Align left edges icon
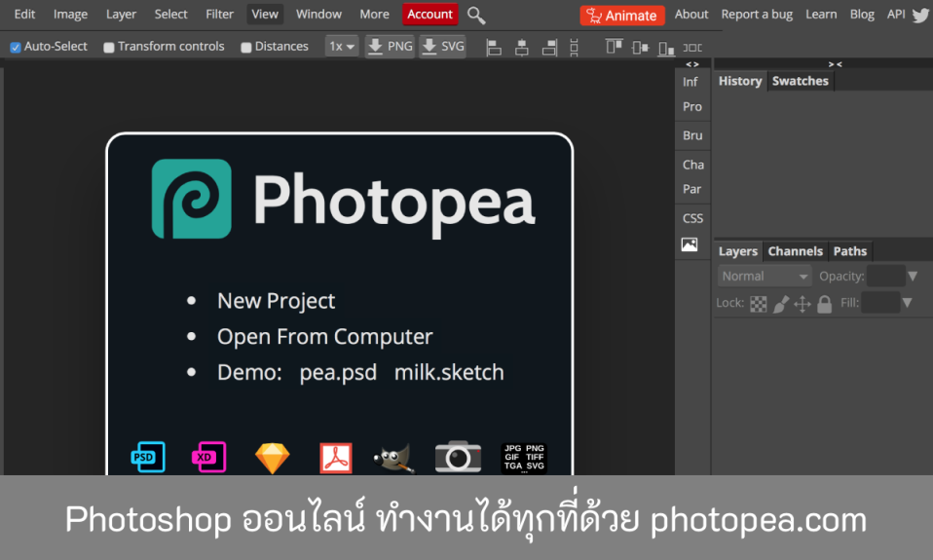 (x=493, y=47)
